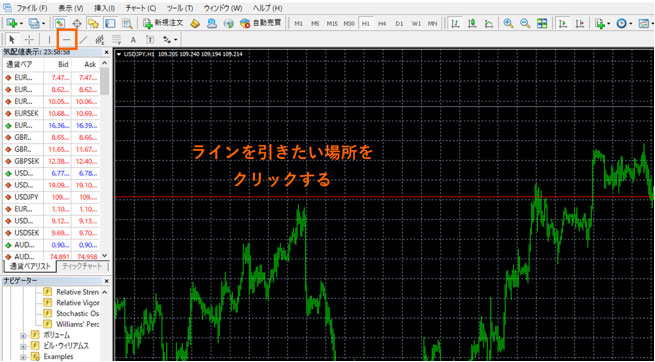This screenshot has height=362, width=655.
Task: Close the ナビゲーター panel
Action: (106, 281)
